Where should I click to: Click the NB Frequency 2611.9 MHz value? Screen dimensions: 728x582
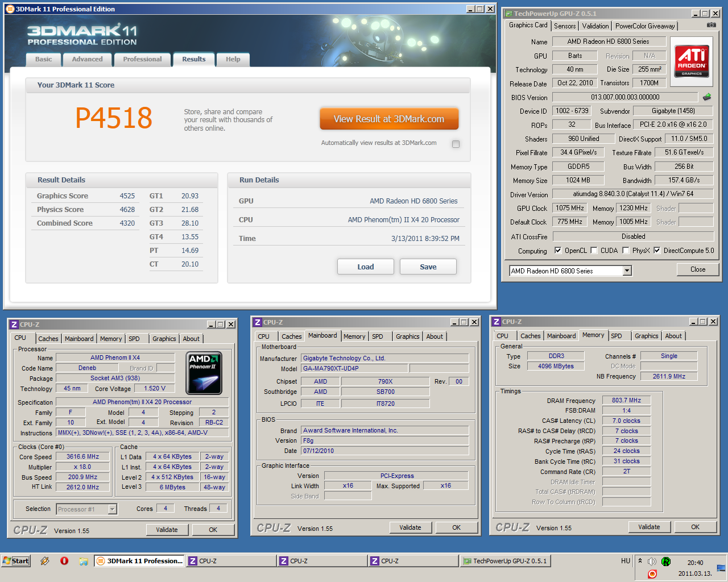click(x=669, y=376)
